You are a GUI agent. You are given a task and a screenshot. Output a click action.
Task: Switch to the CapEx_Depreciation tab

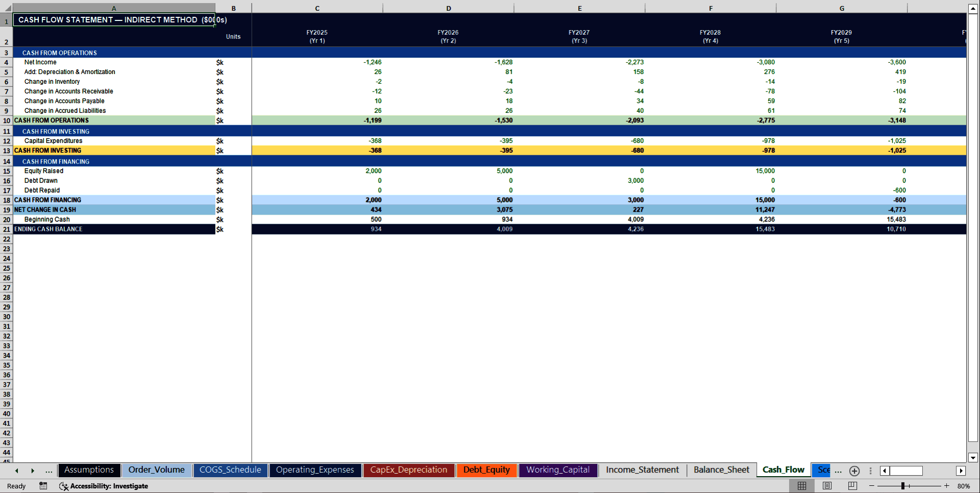(x=408, y=470)
